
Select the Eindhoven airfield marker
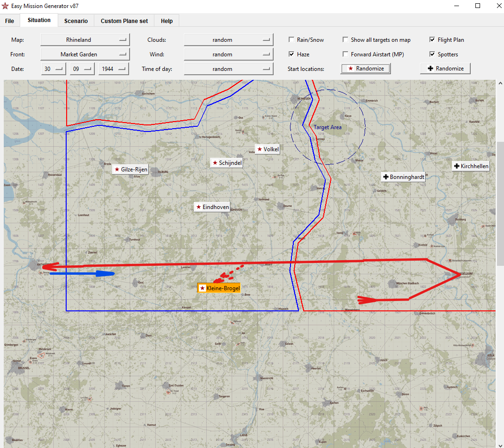(x=212, y=207)
